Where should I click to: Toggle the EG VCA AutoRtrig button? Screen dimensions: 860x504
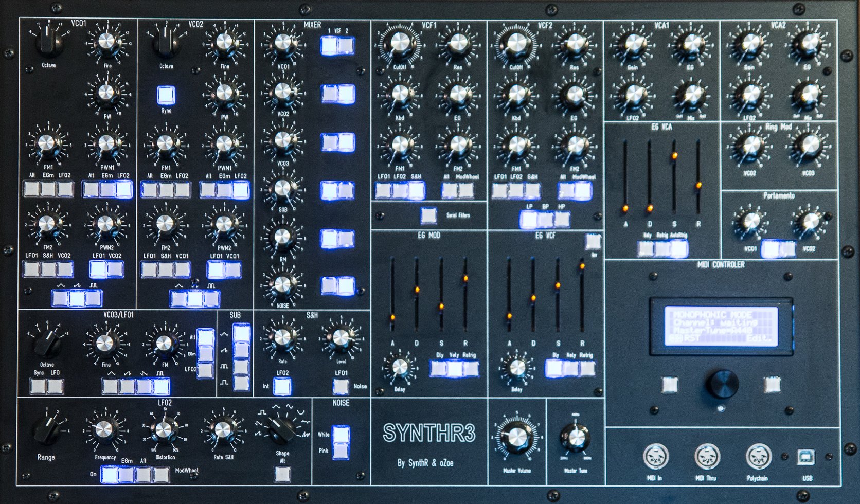679,249
